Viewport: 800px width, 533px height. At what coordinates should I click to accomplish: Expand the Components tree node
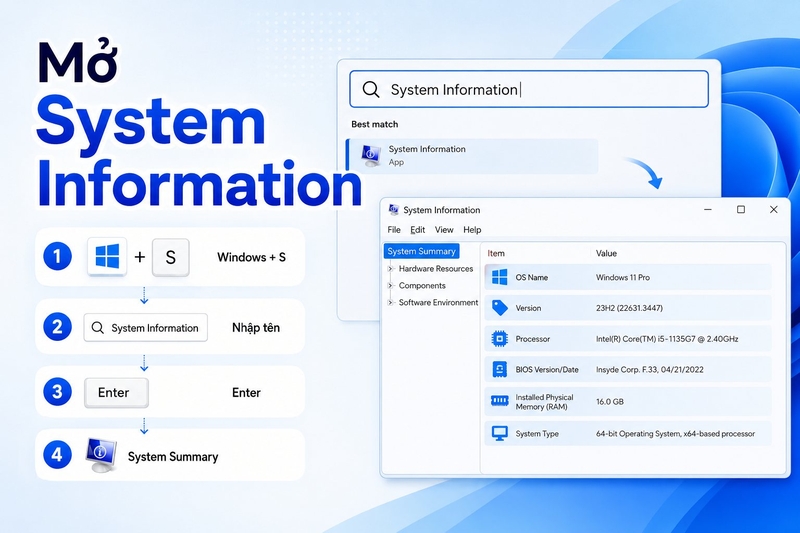point(390,286)
